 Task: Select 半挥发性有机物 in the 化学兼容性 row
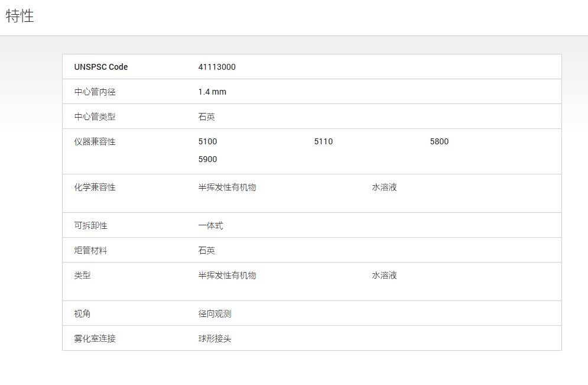(228, 187)
